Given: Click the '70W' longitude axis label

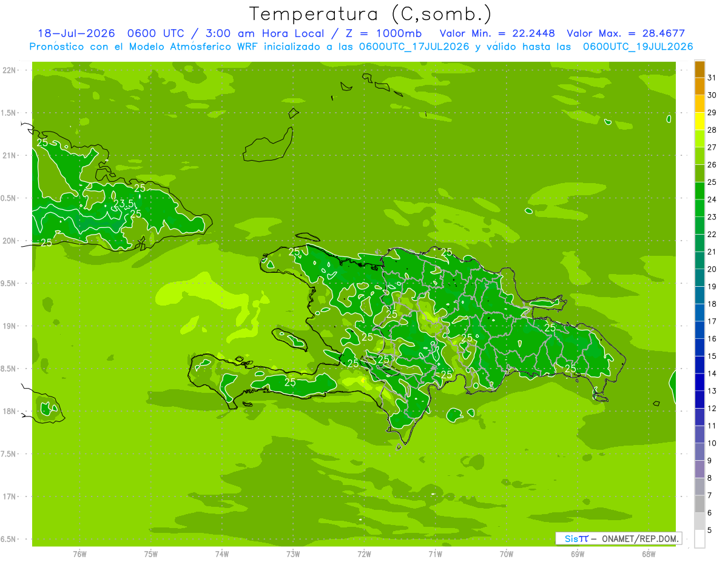Looking at the screenshot, I should [x=507, y=554].
